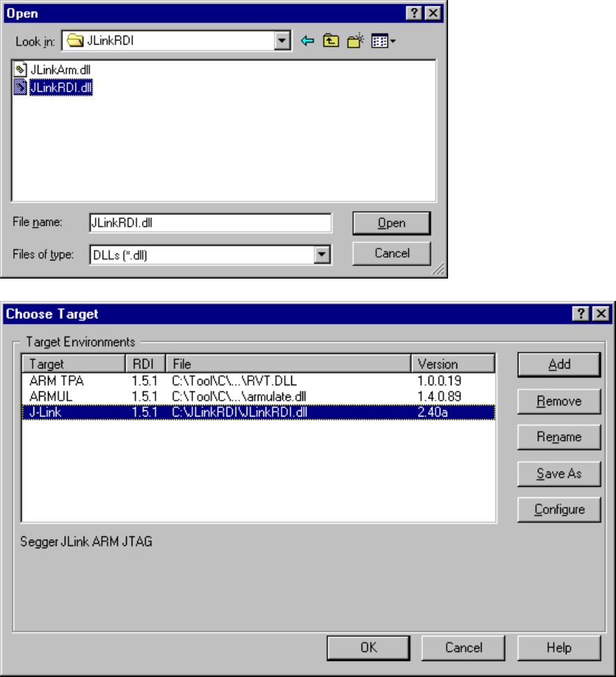Close the Choose Target dialog
The image size is (616, 677).
601,313
